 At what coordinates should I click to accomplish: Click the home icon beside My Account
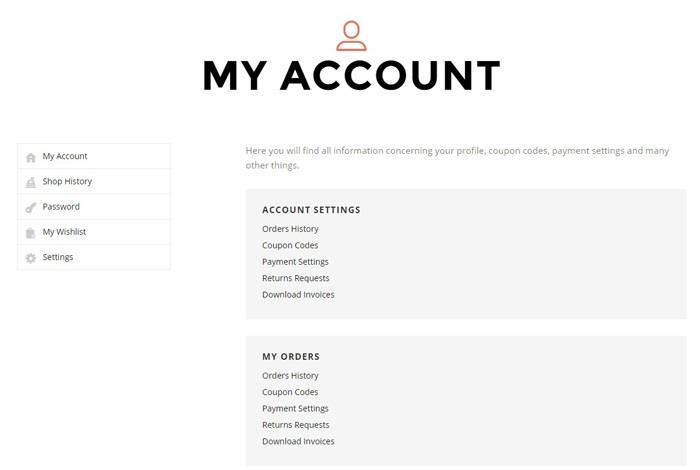(x=31, y=157)
